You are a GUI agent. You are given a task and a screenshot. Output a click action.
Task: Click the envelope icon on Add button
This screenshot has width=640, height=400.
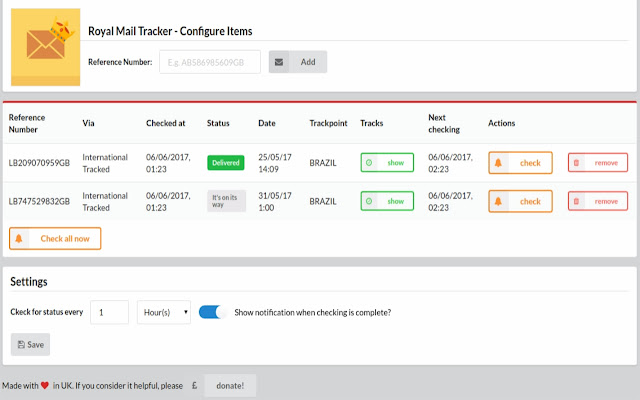pyautogui.click(x=279, y=62)
